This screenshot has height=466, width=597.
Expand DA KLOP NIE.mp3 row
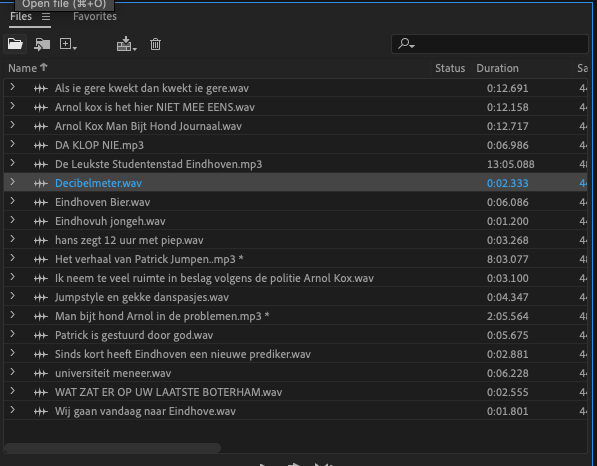13,144
